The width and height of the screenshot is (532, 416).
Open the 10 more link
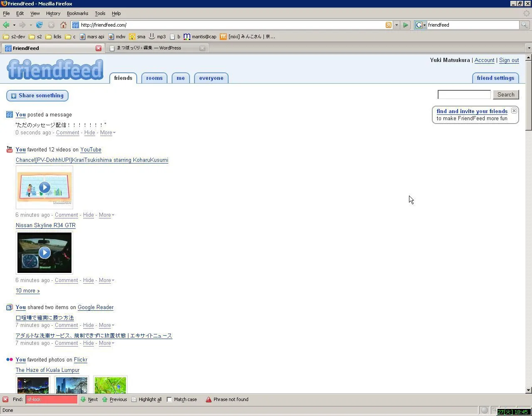pos(28,291)
